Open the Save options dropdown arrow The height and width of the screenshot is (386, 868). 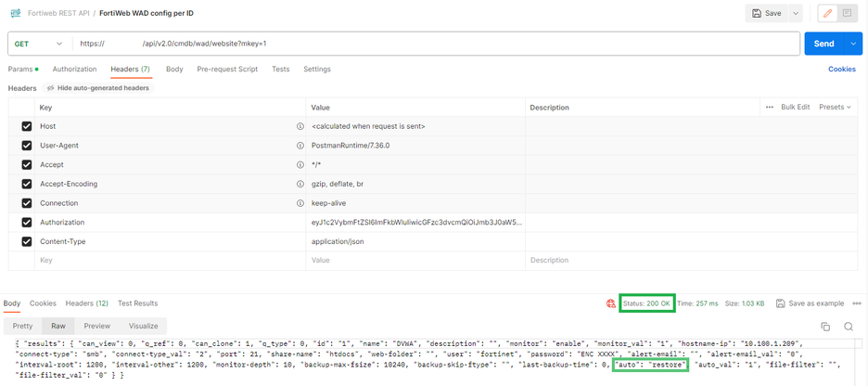[x=796, y=13]
